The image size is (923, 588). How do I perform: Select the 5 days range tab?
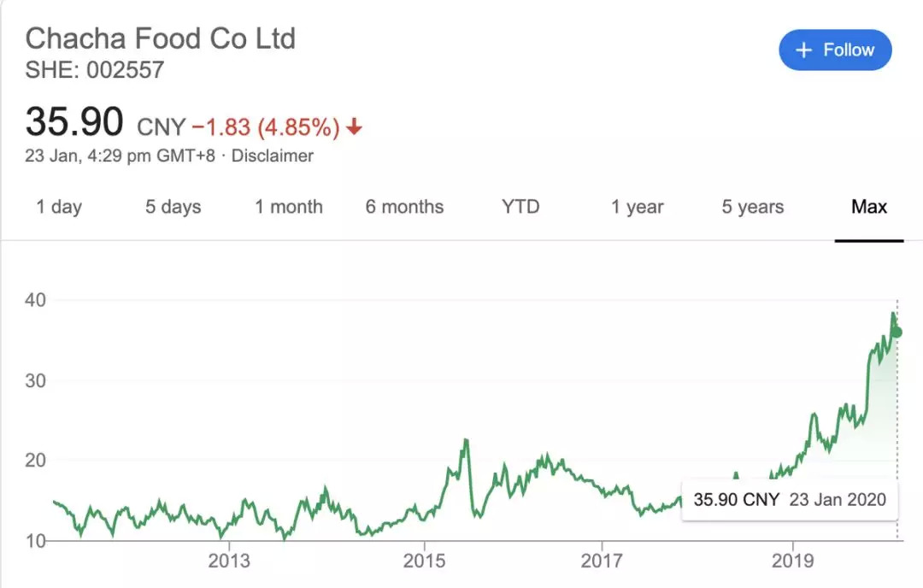[173, 207]
